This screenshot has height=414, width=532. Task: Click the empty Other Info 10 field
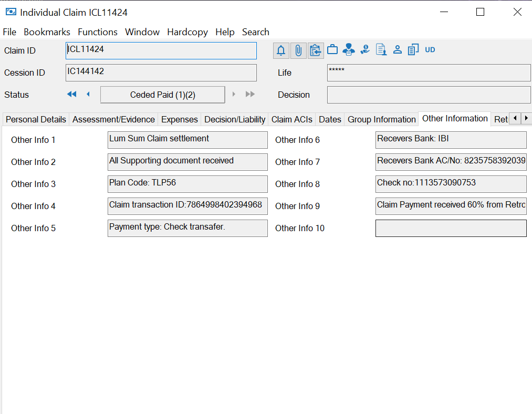pos(451,228)
